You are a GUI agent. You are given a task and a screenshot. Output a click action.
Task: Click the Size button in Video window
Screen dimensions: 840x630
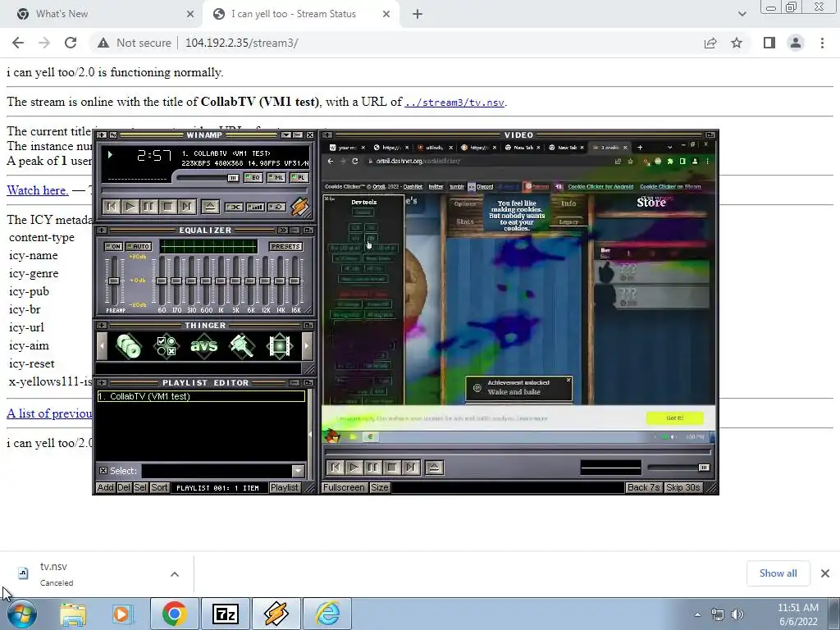379,487
